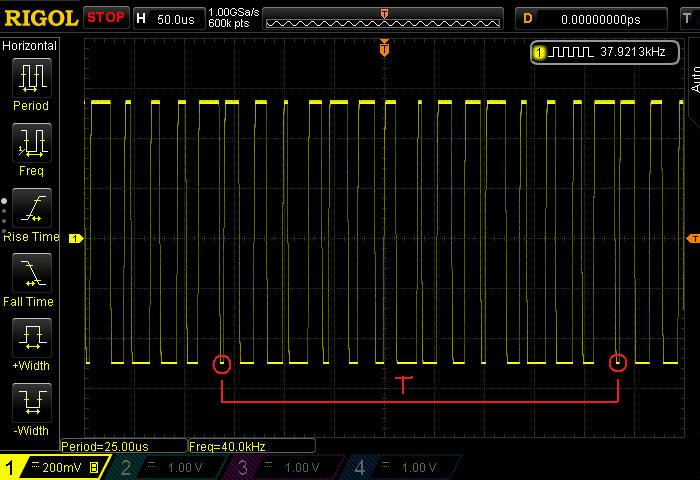Image resolution: width=700 pixels, height=480 pixels.
Task: Select the +Width measurement icon
Action: 30,338
